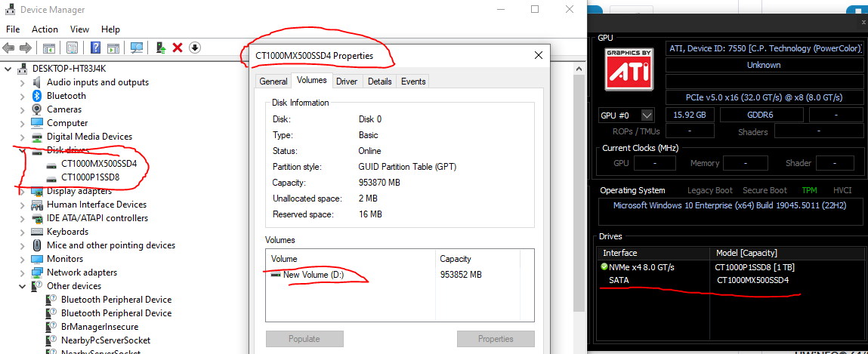Click the GDDR6 memory type field
The image size is (868, 354).
click(x=761, y=115)
